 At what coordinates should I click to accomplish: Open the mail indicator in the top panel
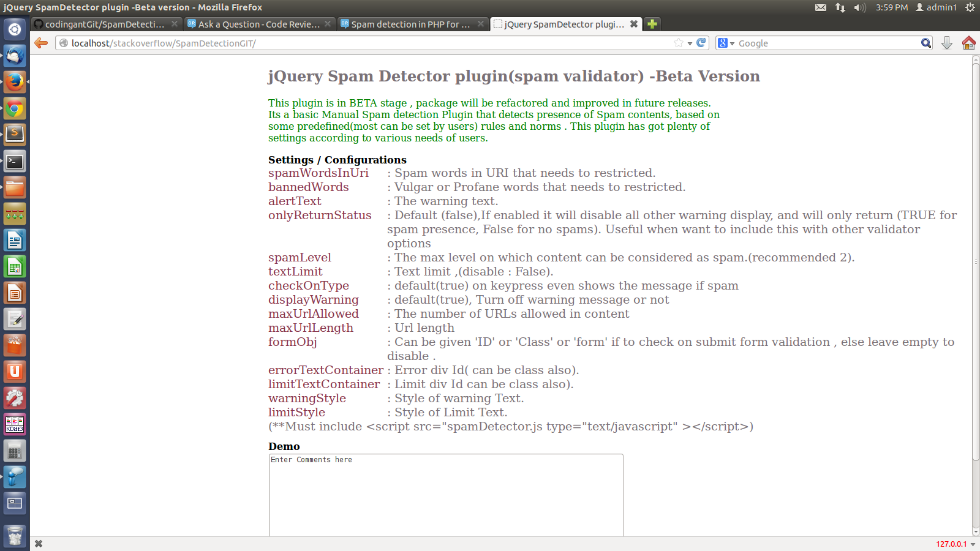821,7
